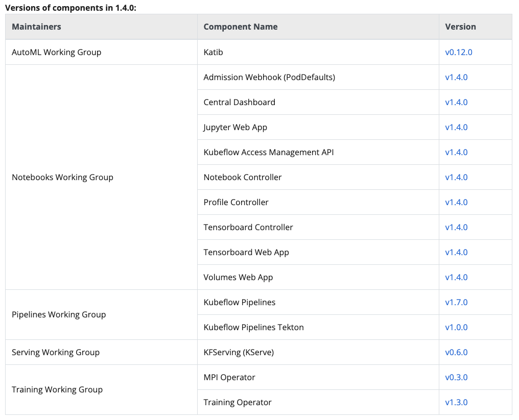Viewport: 519px width, 420px height.
Task: Click the Tensorboard Controller component name
Action: (x=248, y=228)
